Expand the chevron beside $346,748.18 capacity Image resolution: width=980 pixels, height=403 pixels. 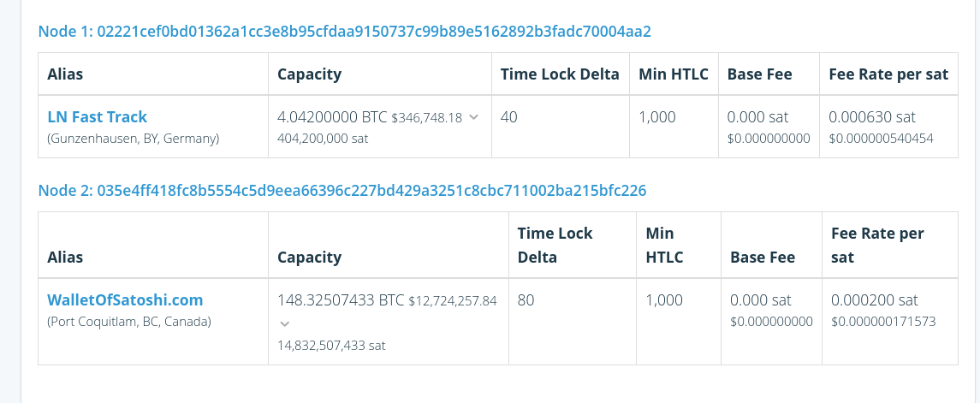[473, 117]
